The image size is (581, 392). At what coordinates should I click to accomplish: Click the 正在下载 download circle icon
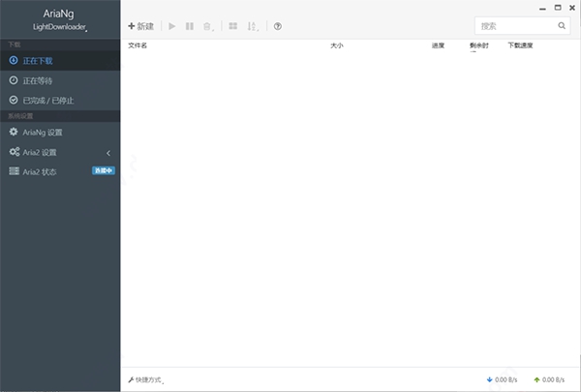[x=14, y=60]
